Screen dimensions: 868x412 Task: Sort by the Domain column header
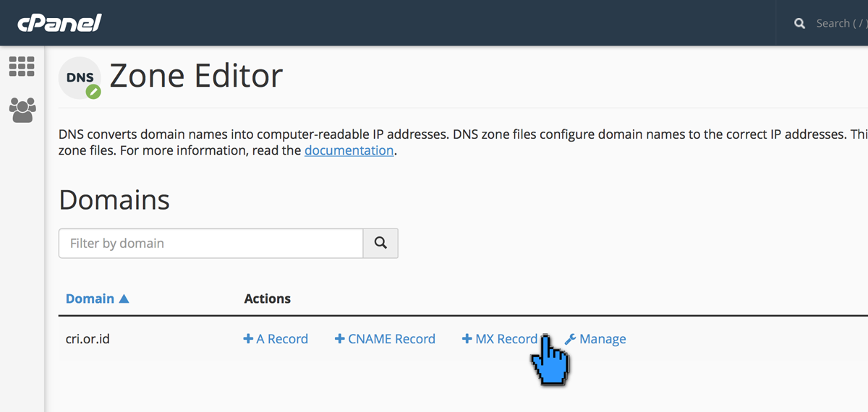pos(97,299)
